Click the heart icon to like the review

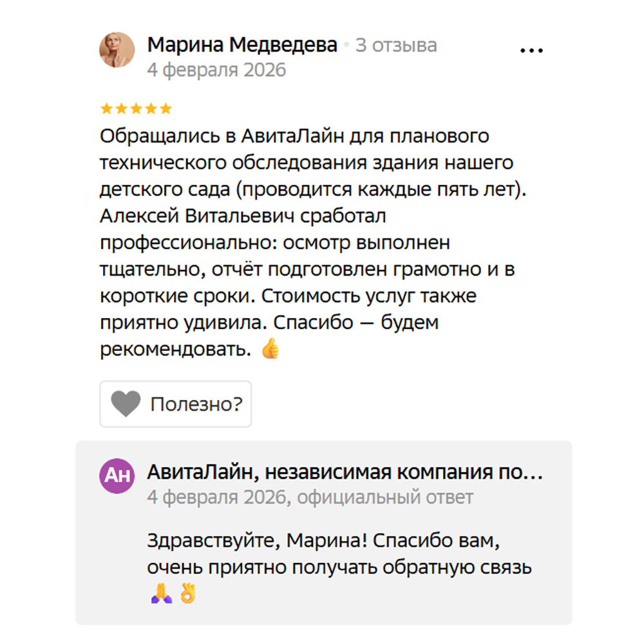126,404
